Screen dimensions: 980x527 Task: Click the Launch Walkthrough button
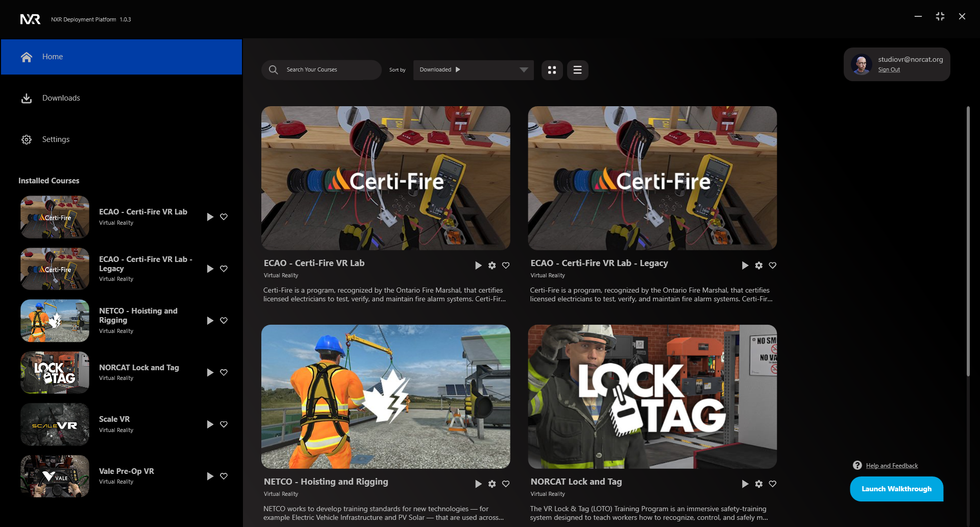[x=896, y=489]
